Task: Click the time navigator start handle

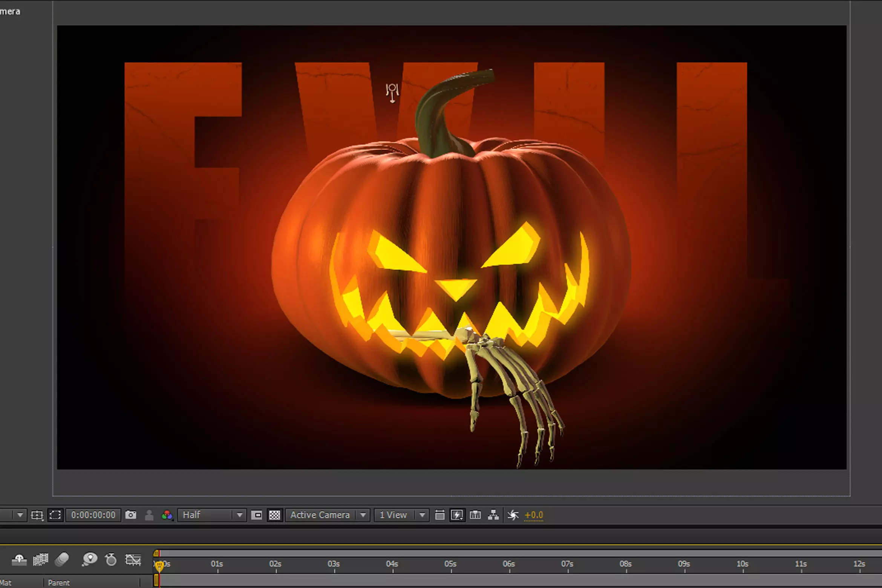Action: (156, 553)
